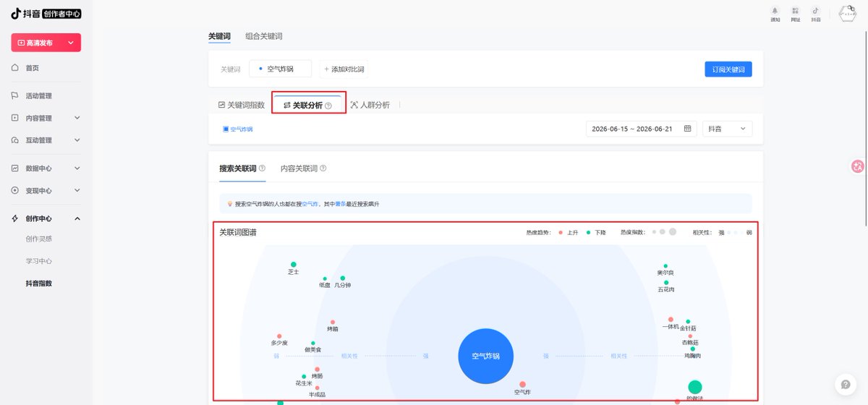
Task: Click the 添加对比词 button
Action: click(344, 69)
